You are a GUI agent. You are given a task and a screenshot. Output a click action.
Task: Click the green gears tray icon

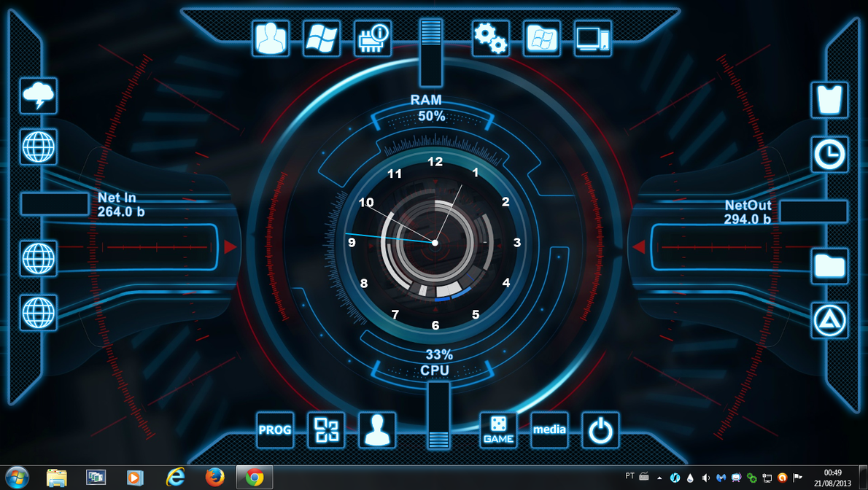click(x=752, y=478)
